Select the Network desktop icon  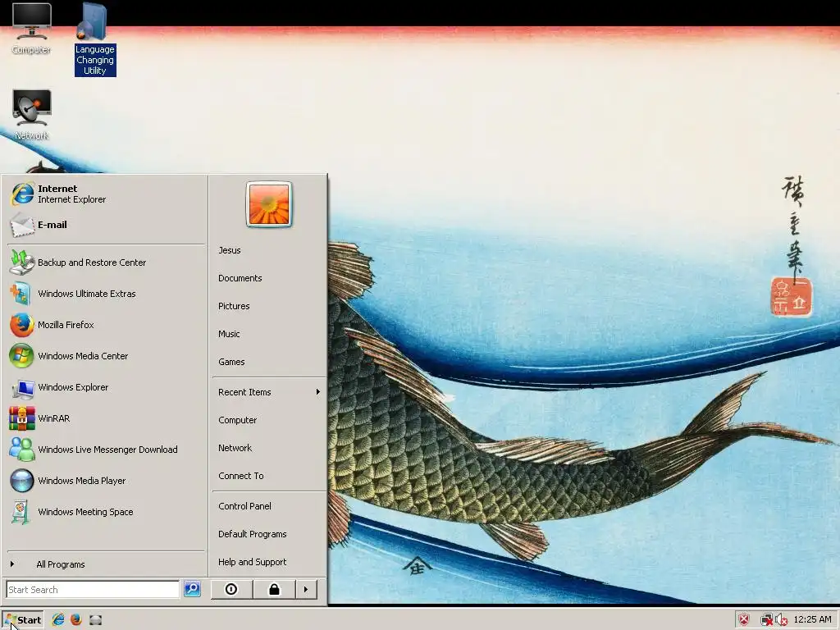(31, 115)
